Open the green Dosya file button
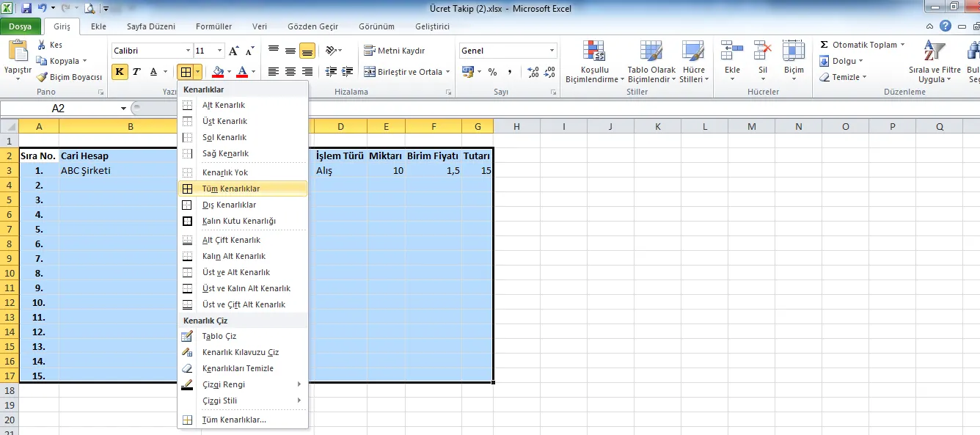This screenshot has width=980, height=435. pyautogui.click(x=20, y=26)
